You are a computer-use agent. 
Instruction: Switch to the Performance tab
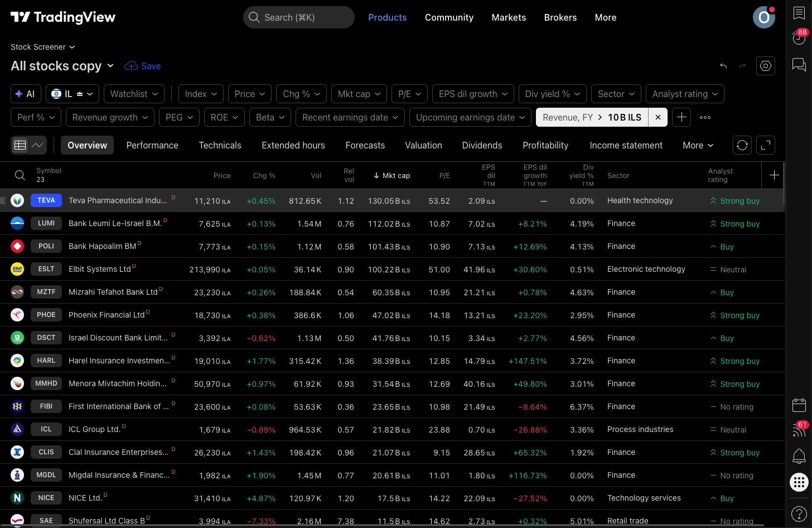[x=152, y=145]
